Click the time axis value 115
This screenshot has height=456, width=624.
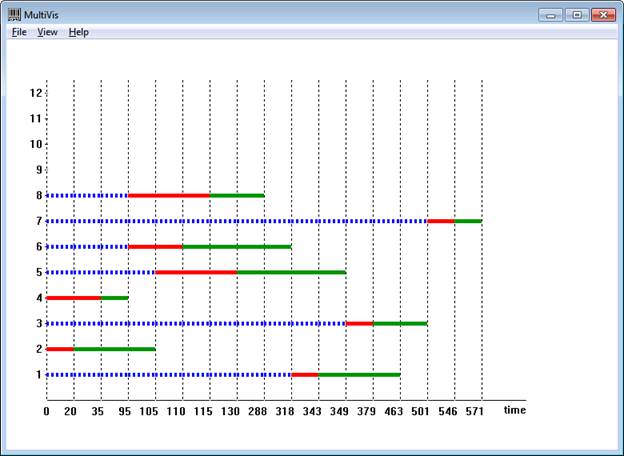tap(203, 411)
